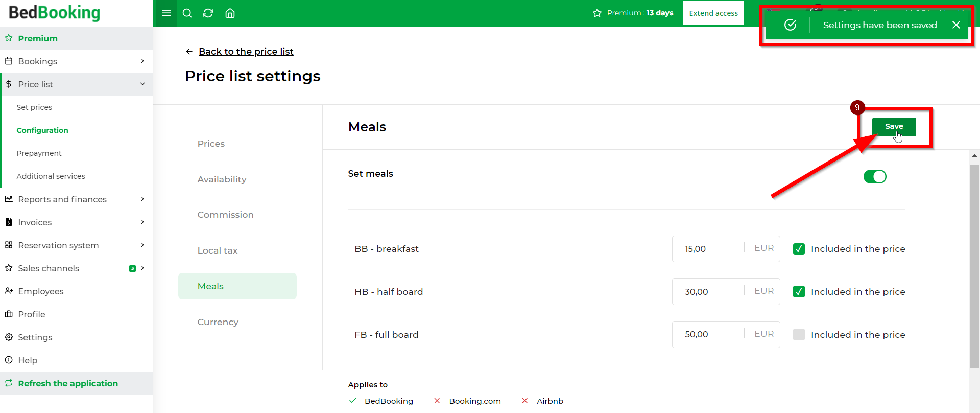Click the sidebar Premium star icon
This screenshot has width=980, height=413.
pos(9,38)
